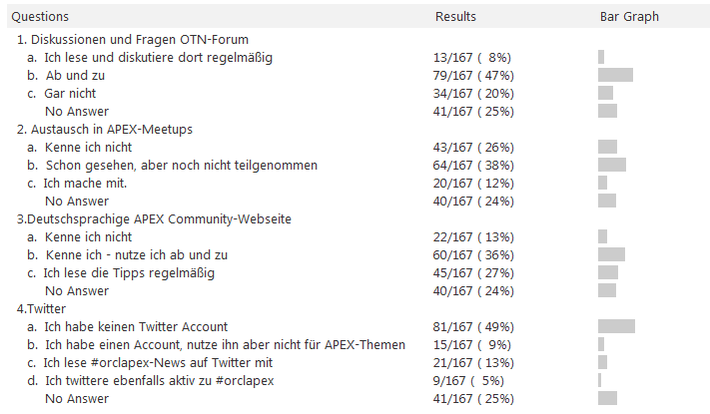The image size is (710, 414).
Task: Click the result "34/167 (20%)" for "Gar nicht"
Action: click(x=472, y=93)
